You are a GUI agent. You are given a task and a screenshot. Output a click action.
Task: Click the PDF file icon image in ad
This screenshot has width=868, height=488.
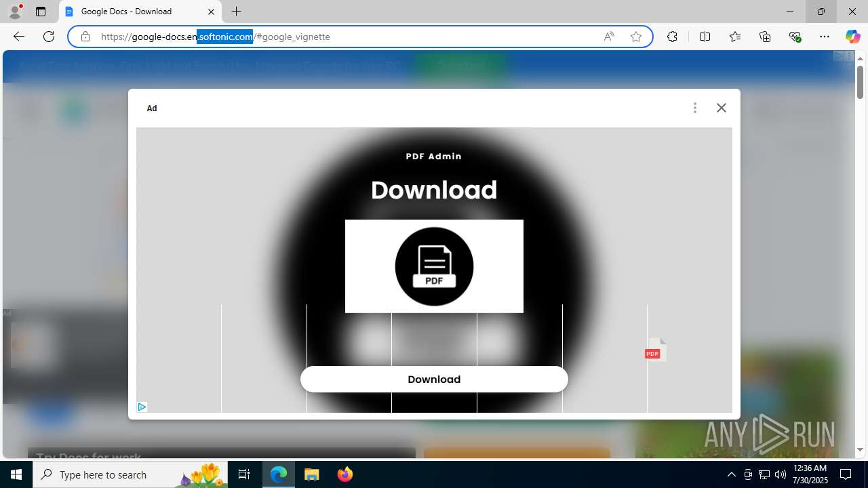click(434, 266)
